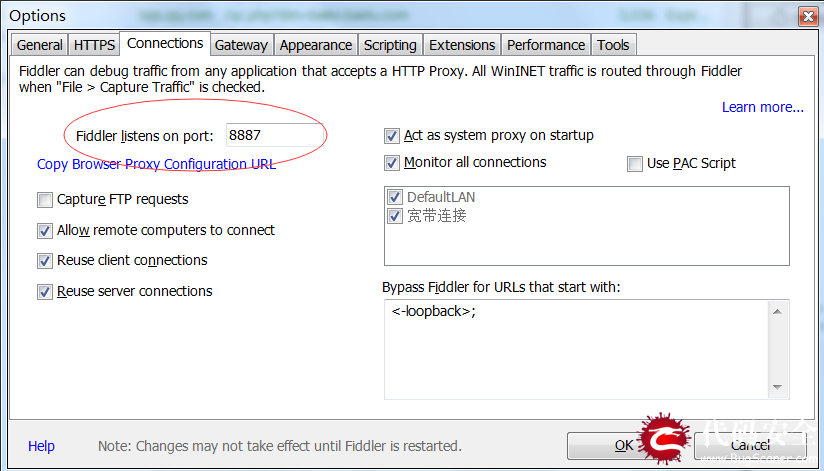Image resolution: width=824 pixels, height=471 pixels.
Task: Click inside the Bypass Fiddler URLs text box
Action: (576, 350)
